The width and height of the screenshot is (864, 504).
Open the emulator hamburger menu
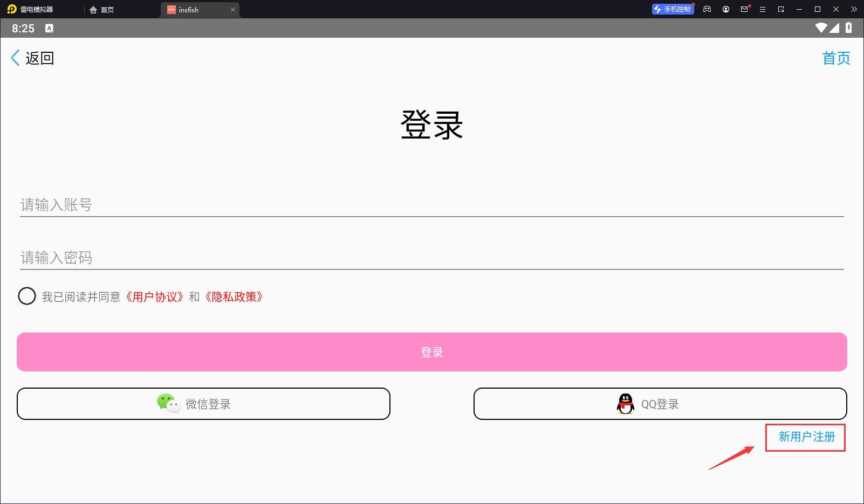click(x=763, y=9)
